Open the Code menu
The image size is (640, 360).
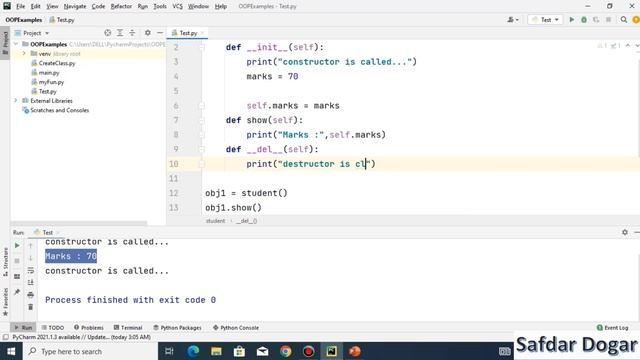click(x=98, y=7)
